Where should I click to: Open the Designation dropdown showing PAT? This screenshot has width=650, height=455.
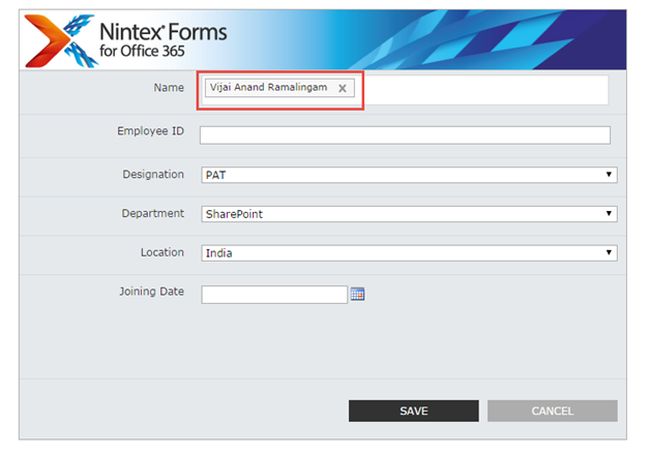point(409,174)
